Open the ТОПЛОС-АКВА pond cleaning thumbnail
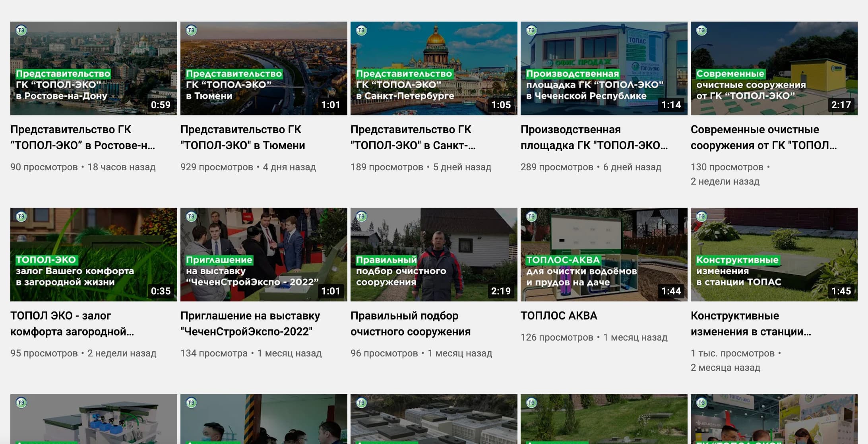 [x=604, y=255]
